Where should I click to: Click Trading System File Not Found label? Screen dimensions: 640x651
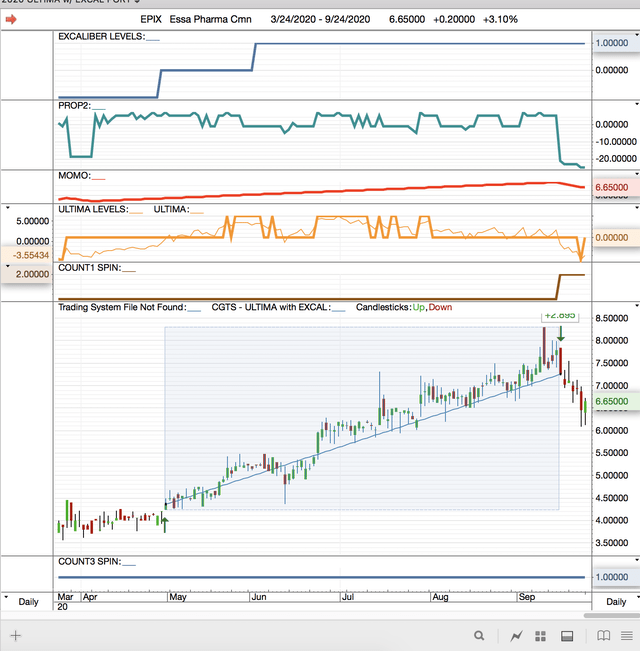(122, 307)
